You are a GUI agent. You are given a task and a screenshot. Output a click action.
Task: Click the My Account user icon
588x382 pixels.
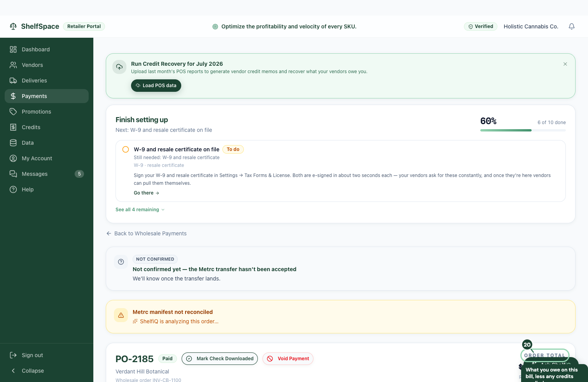[13, 158]
